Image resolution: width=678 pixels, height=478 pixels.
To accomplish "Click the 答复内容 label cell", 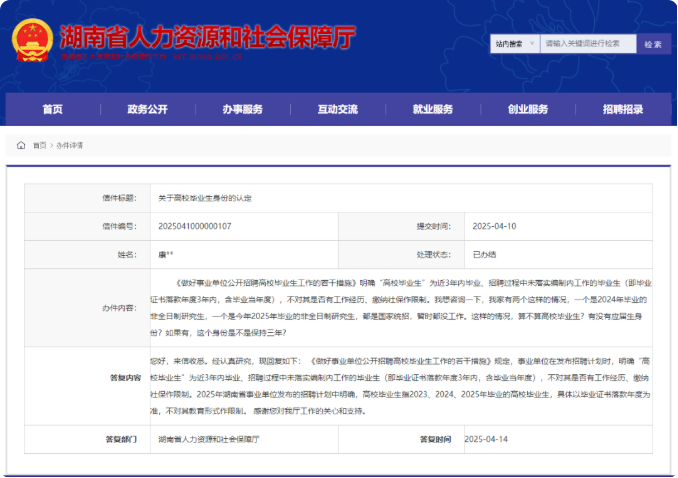I will click(x=87, y=378).
